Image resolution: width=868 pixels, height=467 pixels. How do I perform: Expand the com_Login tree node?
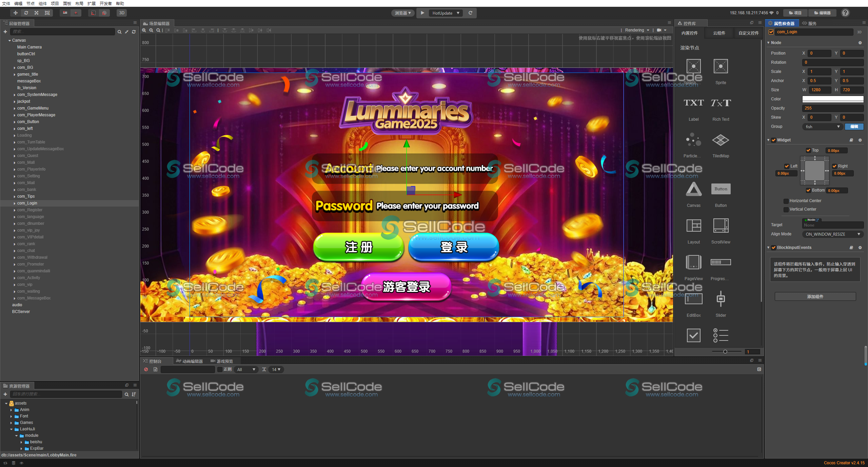point(15,203)
